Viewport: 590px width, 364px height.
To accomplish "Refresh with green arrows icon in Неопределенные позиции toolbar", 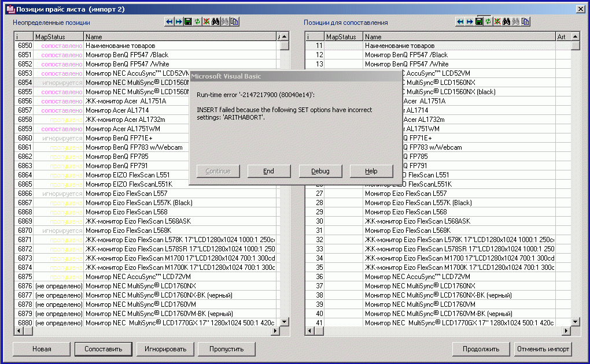I will coord(197,22).
